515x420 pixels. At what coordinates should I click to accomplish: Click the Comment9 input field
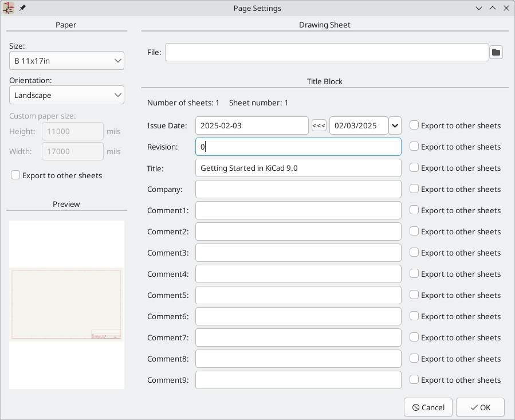298,380
